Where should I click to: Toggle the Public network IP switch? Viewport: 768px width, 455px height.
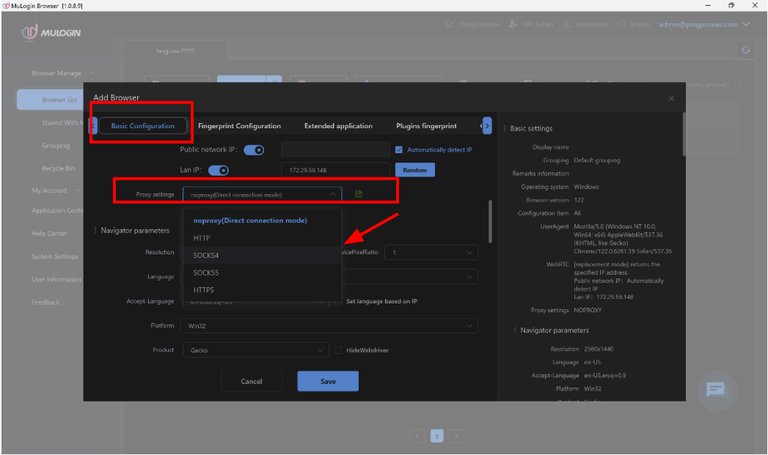(x=254, y=150)
